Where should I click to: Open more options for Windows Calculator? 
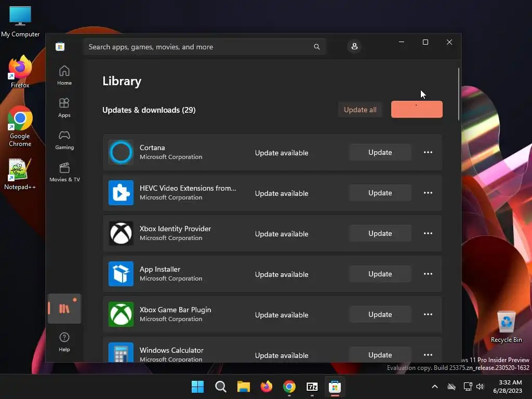click(x=428, y=355)
